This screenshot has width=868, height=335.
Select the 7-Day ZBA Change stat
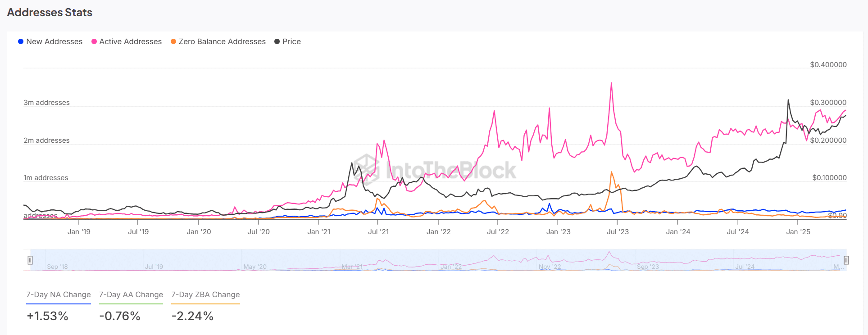[205, 294]
